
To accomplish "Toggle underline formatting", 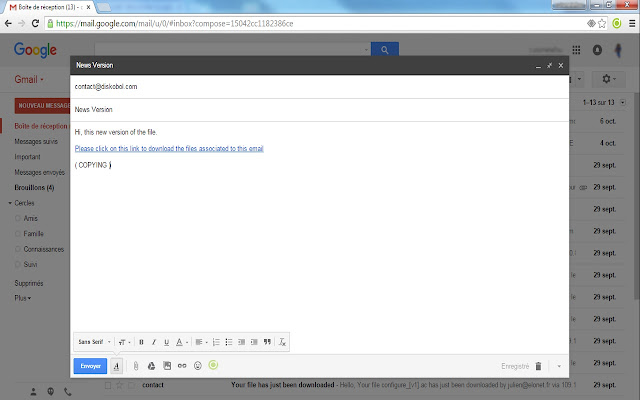I will click(x=167, y=342).
